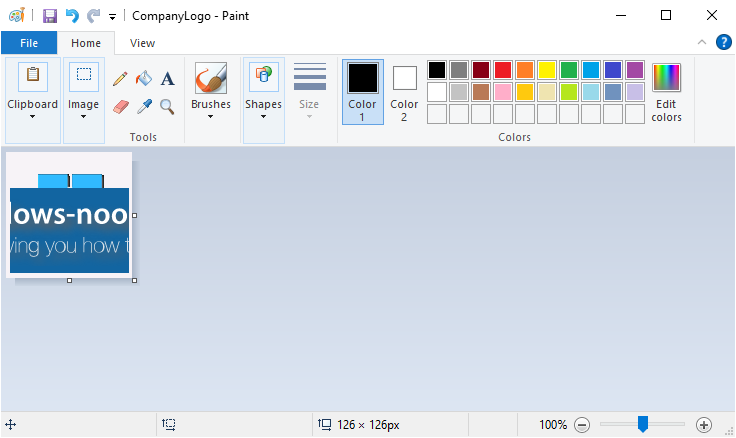
Task: Select the Color picker eyedropper tool
Action: (x=144, y=105)
